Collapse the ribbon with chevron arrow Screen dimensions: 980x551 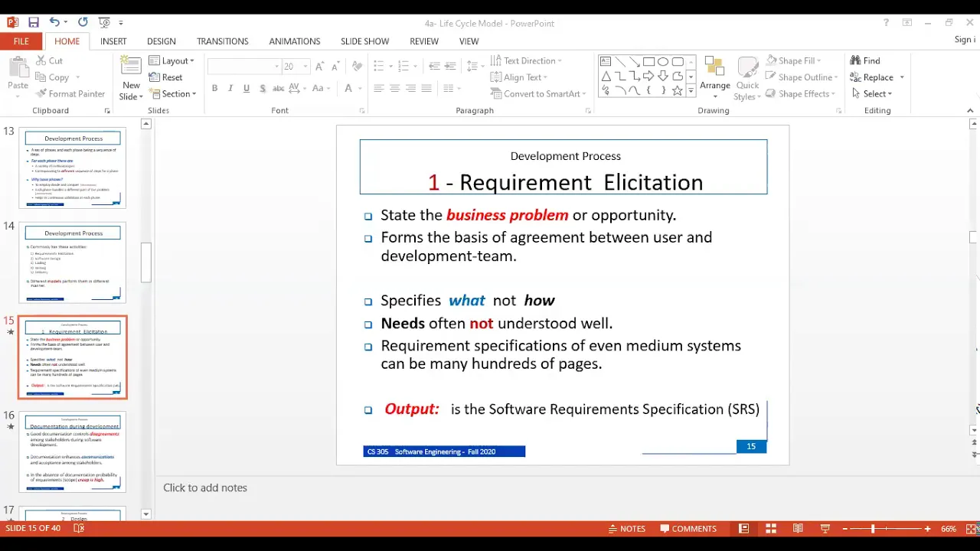coord(970,111)
